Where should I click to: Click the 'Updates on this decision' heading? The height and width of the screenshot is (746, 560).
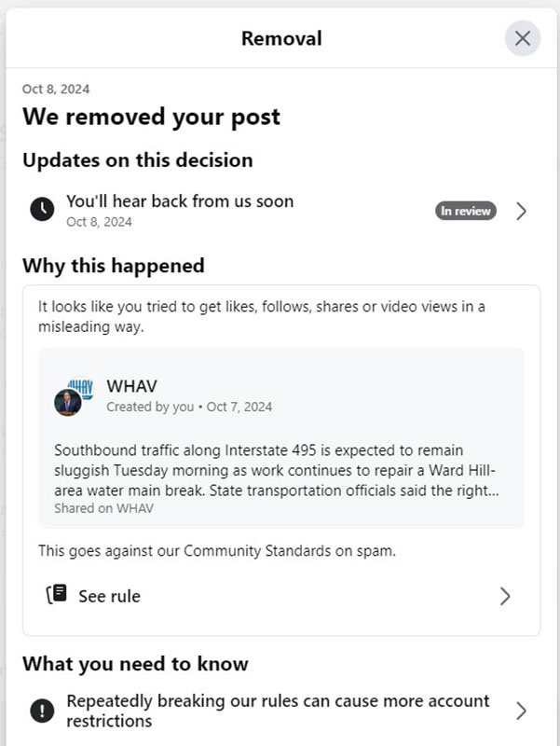coord(137,160)
